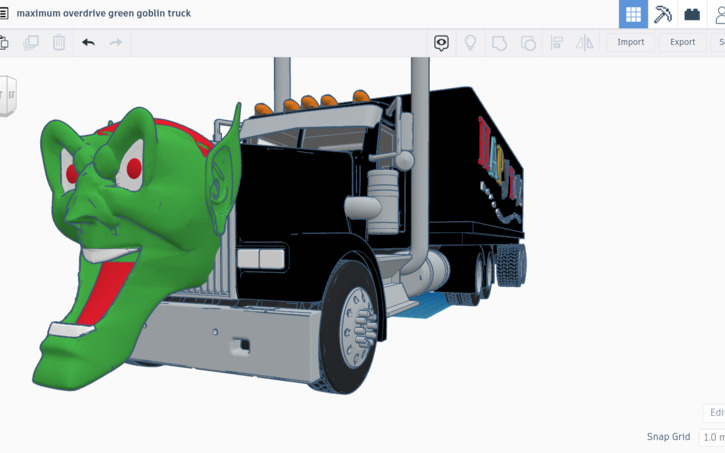725x453 pixels.
Task: Click the Ungroup shapes icon
Action: (x=528, y=43)
